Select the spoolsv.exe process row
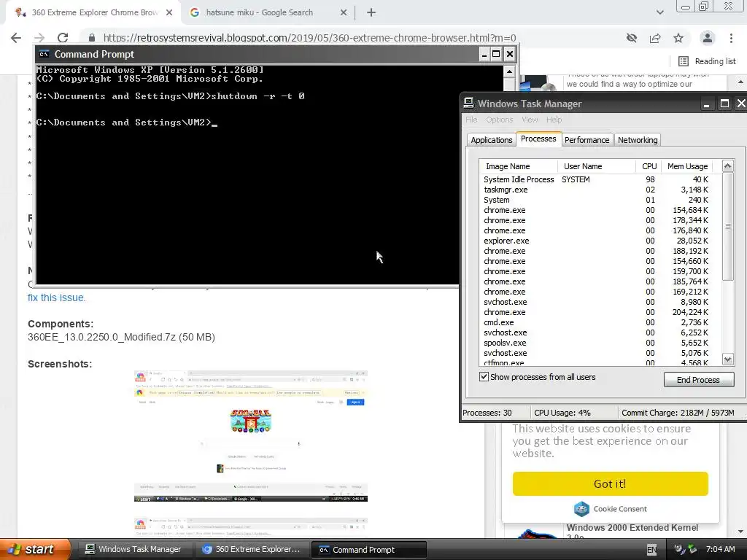This screenshot has width=747, height=560. (596, 343)
